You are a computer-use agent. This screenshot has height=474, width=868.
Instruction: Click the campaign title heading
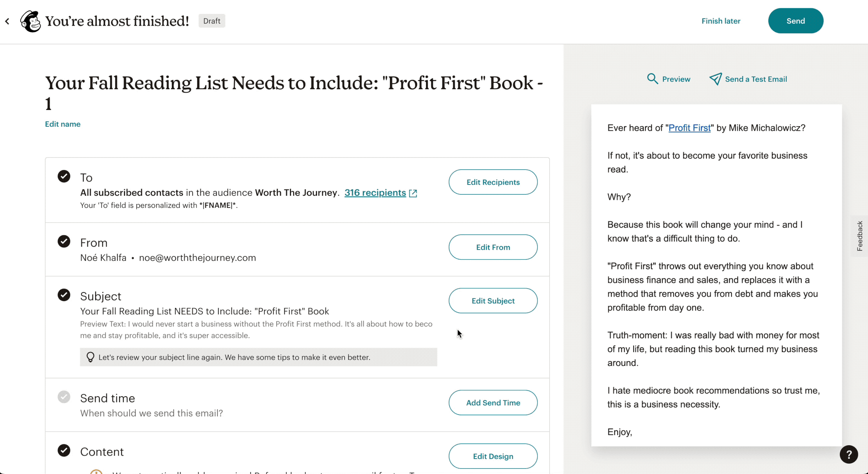tap(294, 93)
